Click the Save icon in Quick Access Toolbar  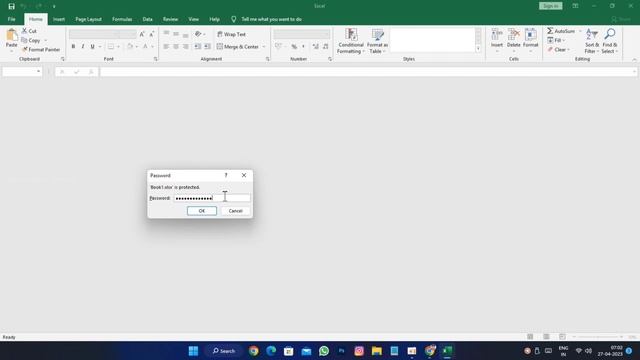[x=11, y=6]
